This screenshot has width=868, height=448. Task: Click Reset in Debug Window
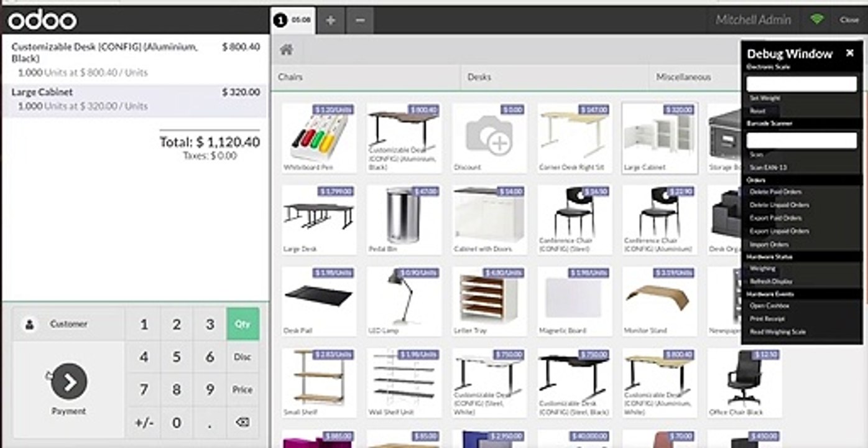[x=757, y=111]
